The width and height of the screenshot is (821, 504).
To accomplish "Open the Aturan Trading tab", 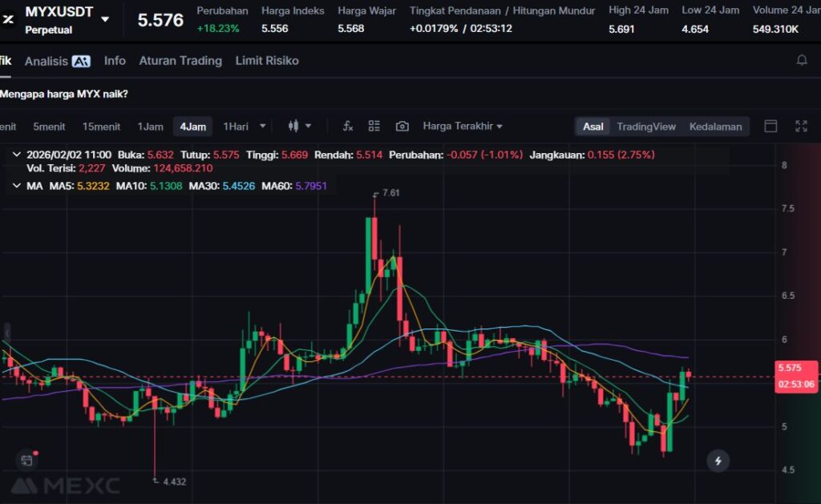I will pyautogui.click(x=180, y=61).
